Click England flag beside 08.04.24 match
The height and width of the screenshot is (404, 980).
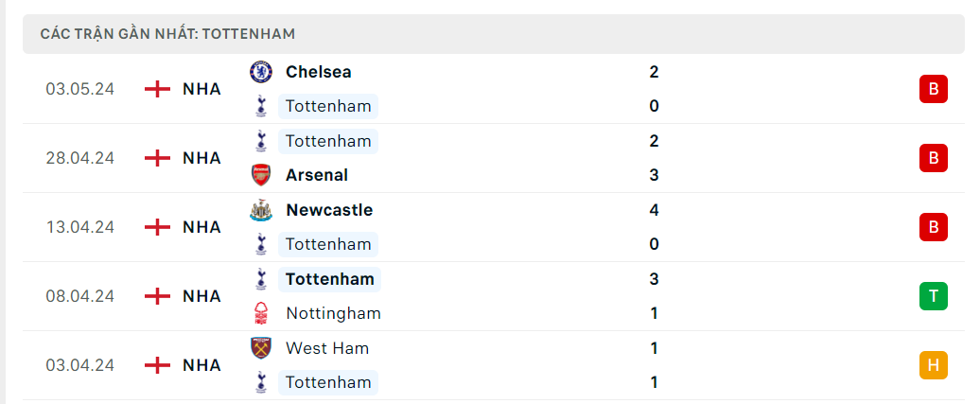click(x=157, y=296)
